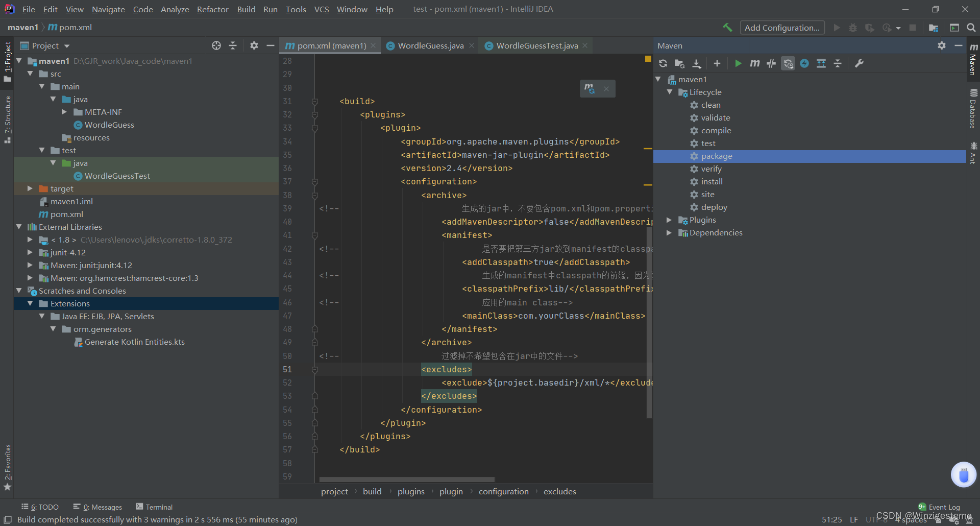Open Search Everywhere magnifier icon
This screenshot has width=980, height=526.
point(971,28)
